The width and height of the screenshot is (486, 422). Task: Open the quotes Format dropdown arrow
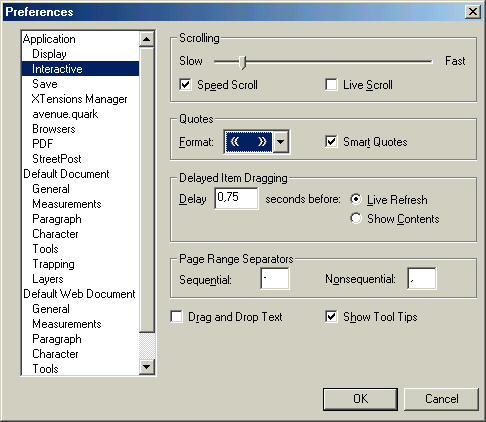pos(281,142)
